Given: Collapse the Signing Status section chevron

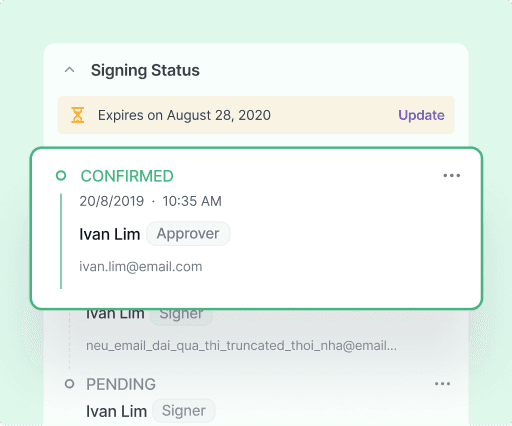Looking at the screenshot, I should 69,70.
